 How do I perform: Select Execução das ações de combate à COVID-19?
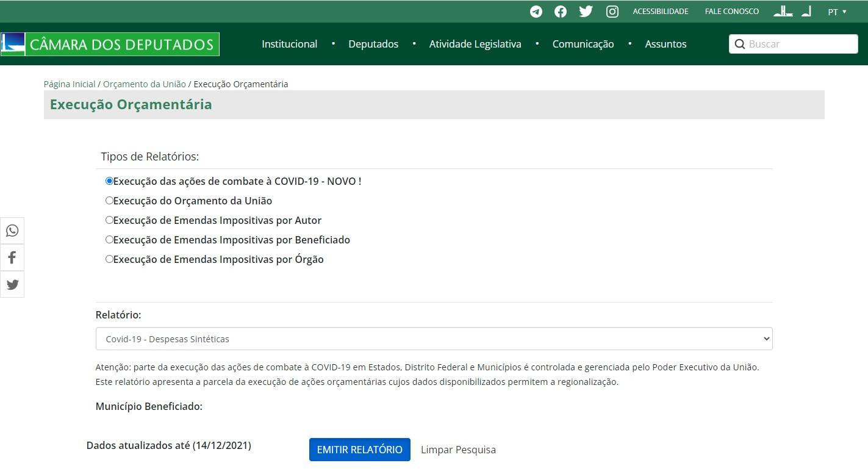[109, 181]
